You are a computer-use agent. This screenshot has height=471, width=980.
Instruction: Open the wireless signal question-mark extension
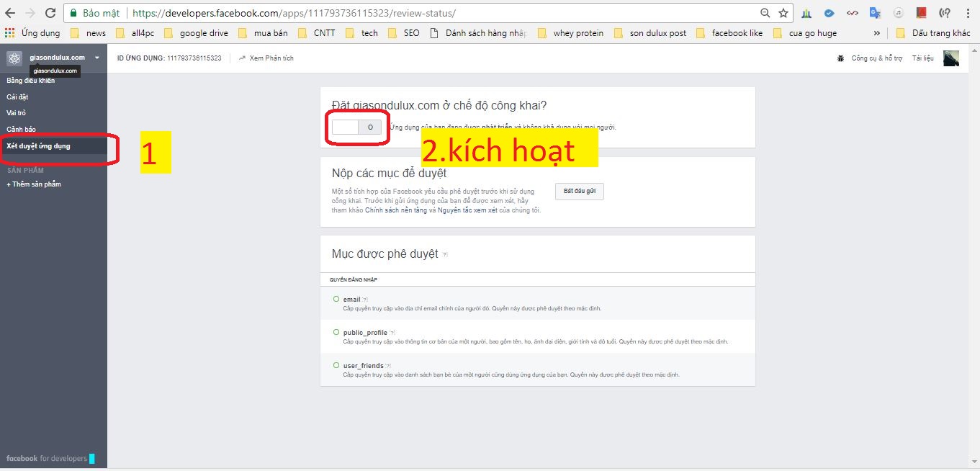coord(945,13)
